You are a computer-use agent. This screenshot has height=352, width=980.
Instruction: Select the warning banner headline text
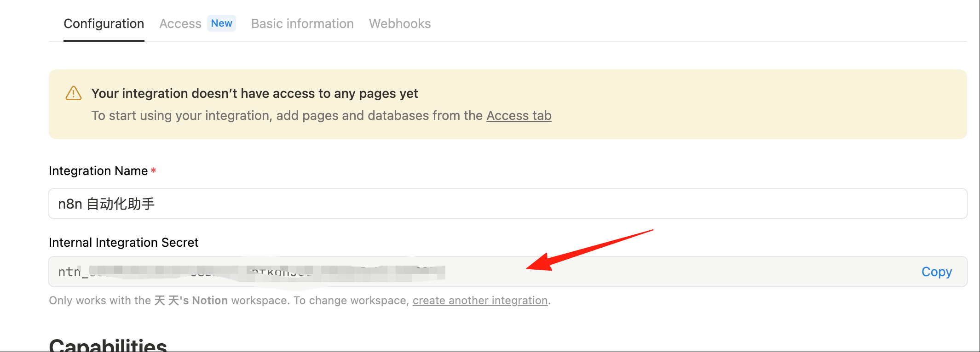pos(254,94)
